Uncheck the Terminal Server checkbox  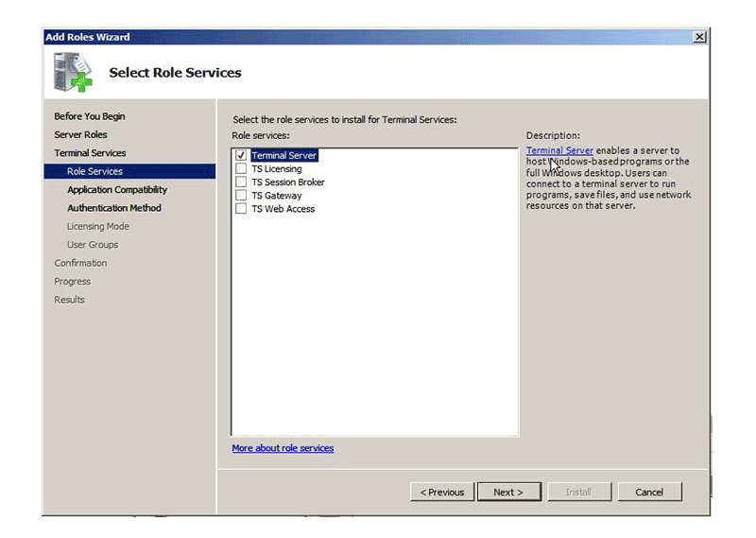click(241, 155)
